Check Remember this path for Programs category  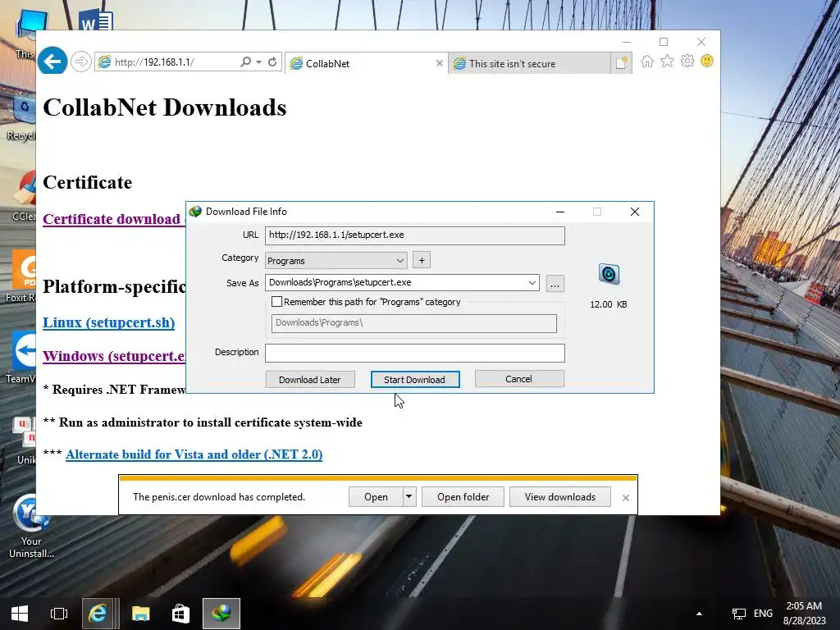tap(276, 302)
